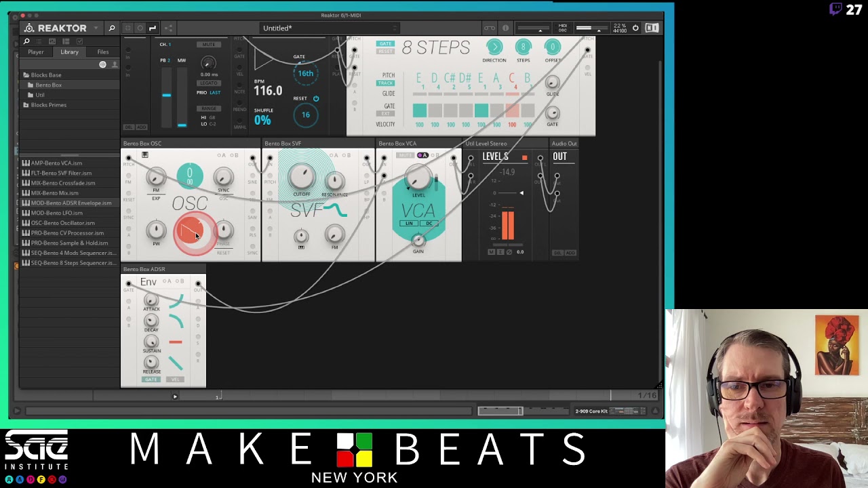Click the STEPS control showing 8
The width and height of the screenshot is (868, 488).
[x=523, y=47]
